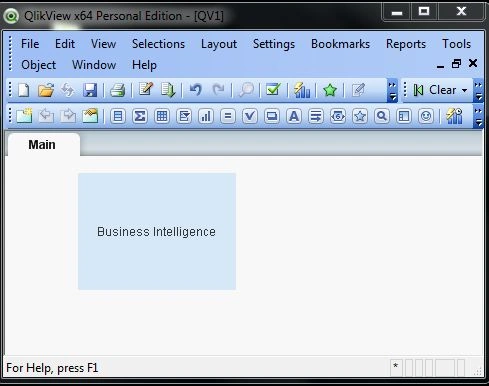Click "For Help, press F1" status text
This screenshot has width=489, height=386.
point(52,368)
